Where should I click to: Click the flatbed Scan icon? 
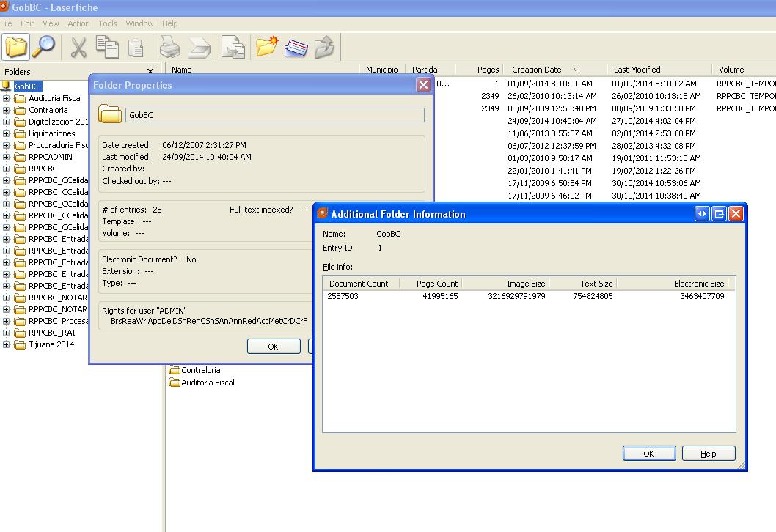(200, 48)
